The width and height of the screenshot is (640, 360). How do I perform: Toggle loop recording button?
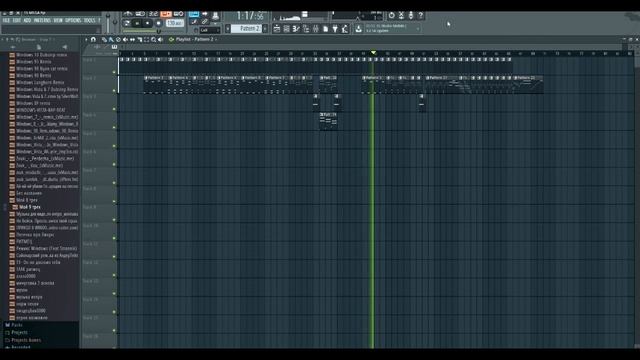[178, 14]
